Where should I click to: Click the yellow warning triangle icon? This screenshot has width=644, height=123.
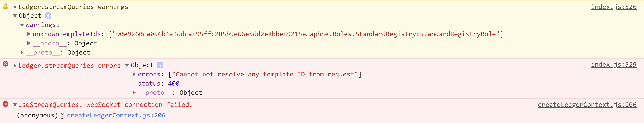pyautogui.click(x=6, y=7)
